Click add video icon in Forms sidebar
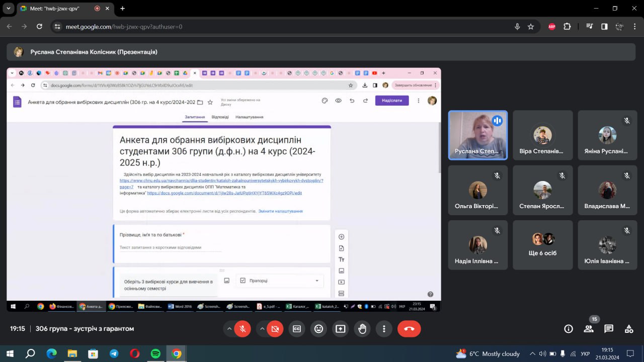The image size is (644, 362). pos(341,282)
